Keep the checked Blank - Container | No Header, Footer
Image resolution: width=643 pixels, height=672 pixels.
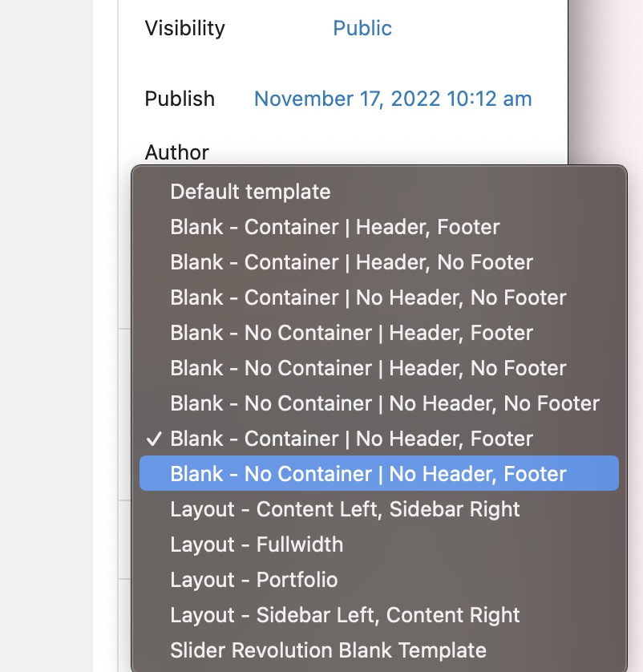[351, 439]
